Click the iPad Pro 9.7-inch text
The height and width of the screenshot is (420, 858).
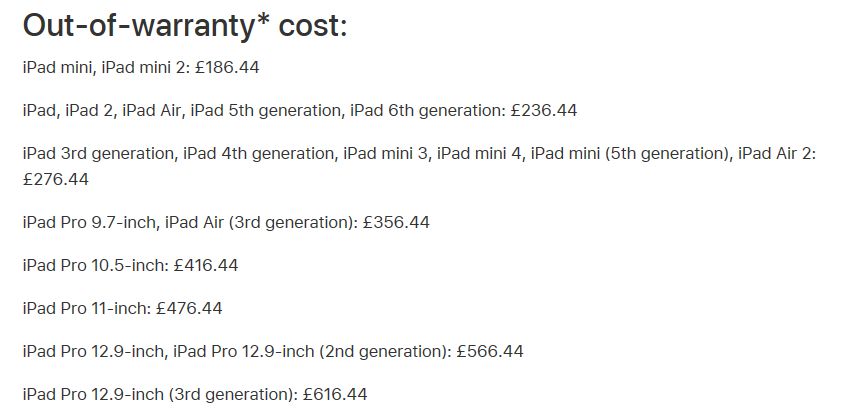click(x=89, y=223)
